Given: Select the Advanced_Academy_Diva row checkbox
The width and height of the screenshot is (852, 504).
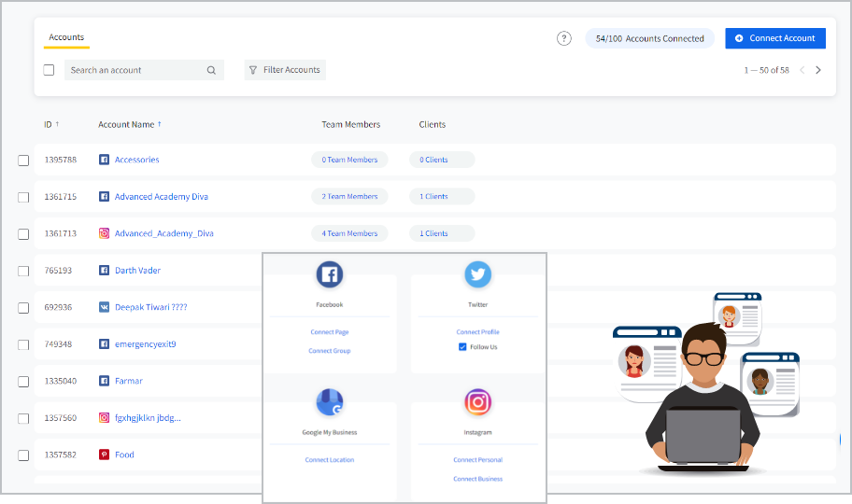Looking at the screenshot, I should (23, 234).
